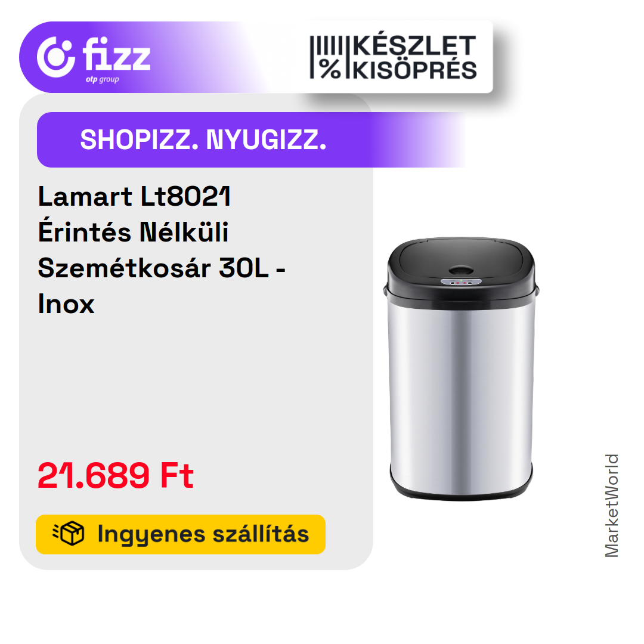Click the percent sign icon
Viewport: 644px width, 644px height.
pyautogui.click(x=330, y=69)
